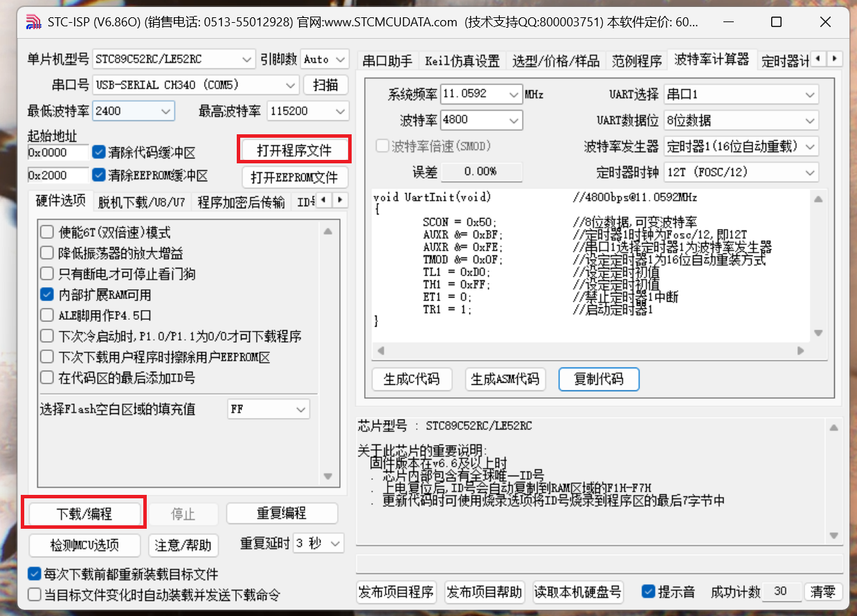Click chip info panel scroll down arrow

coord(834,535)
